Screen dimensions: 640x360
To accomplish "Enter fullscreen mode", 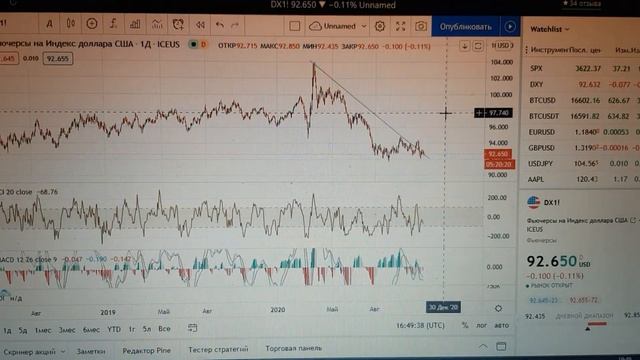I will point(400,27).
